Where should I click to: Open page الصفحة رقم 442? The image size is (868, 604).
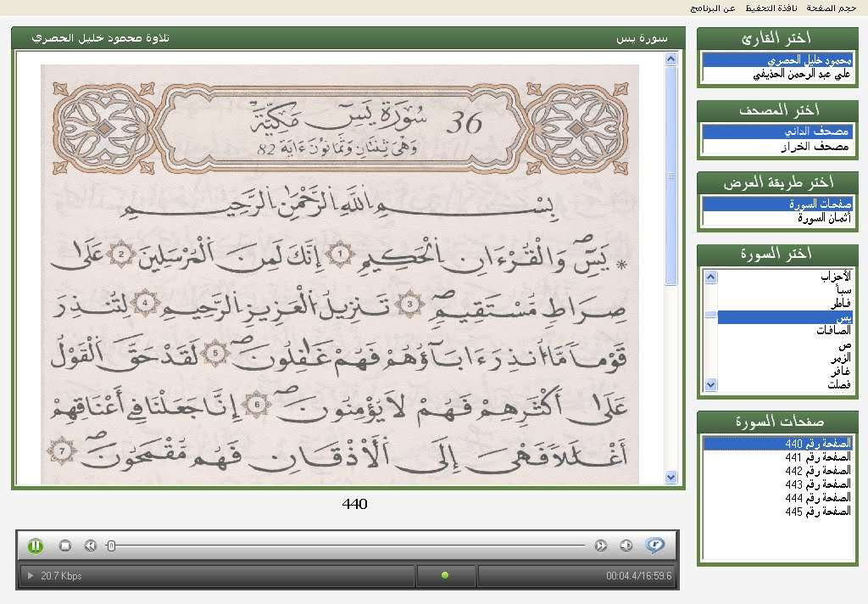777,471
